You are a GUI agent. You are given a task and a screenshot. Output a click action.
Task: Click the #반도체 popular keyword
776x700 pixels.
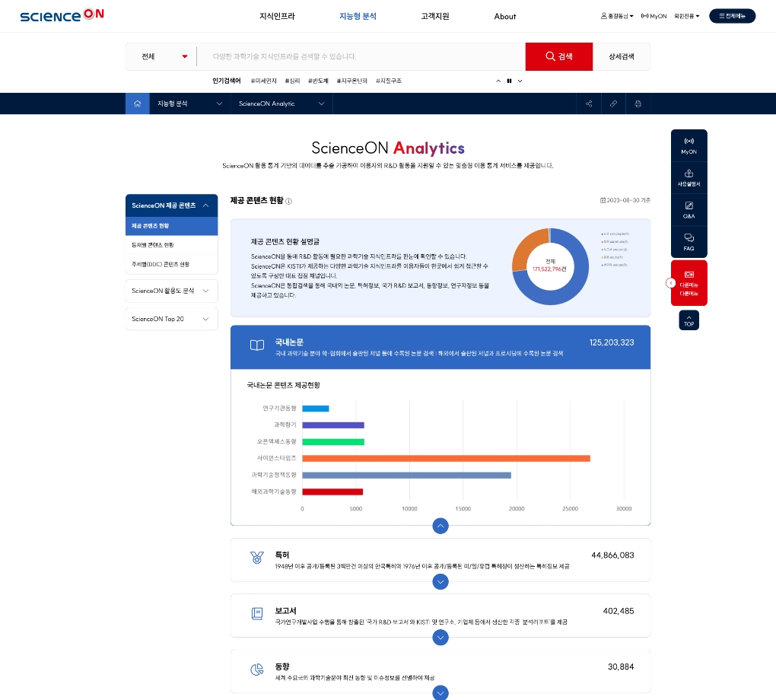pyautogui.click(x=318, y=81)
